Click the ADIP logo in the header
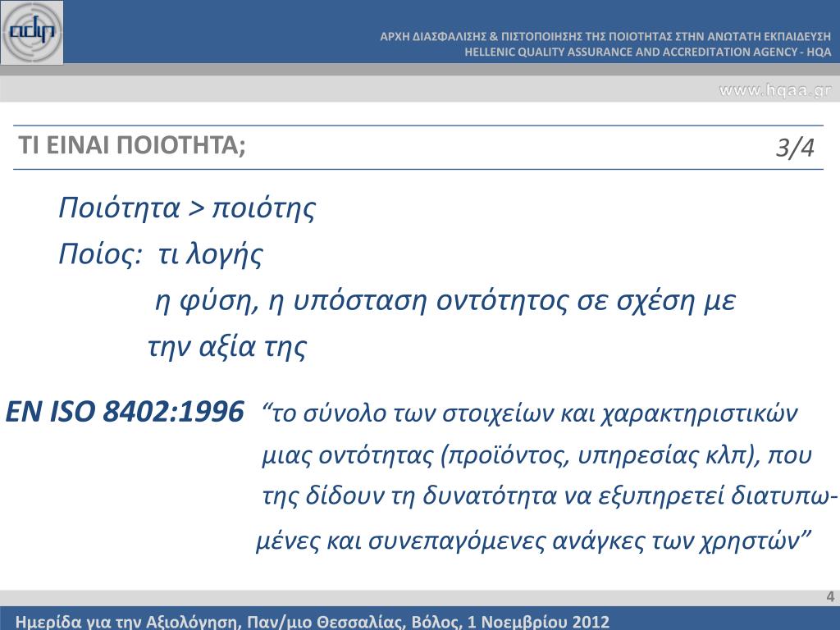The image size is (840, 630). point(32,33)
